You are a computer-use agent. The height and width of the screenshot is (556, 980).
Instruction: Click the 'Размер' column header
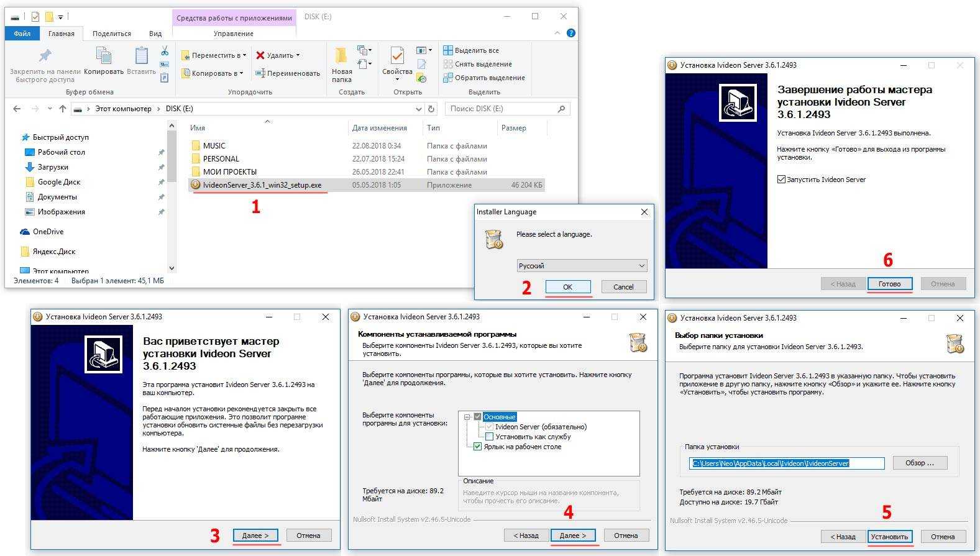click(513, 128)
